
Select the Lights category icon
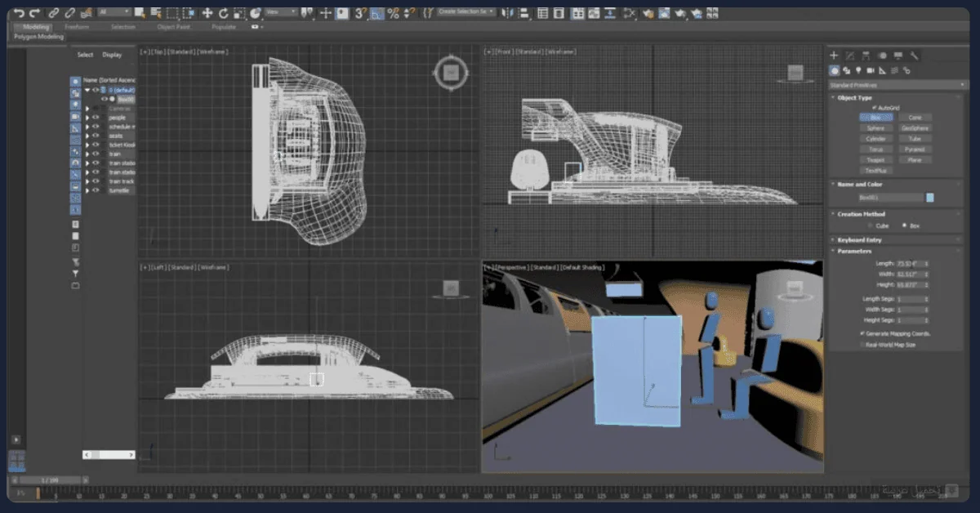[x=858, y=70]
